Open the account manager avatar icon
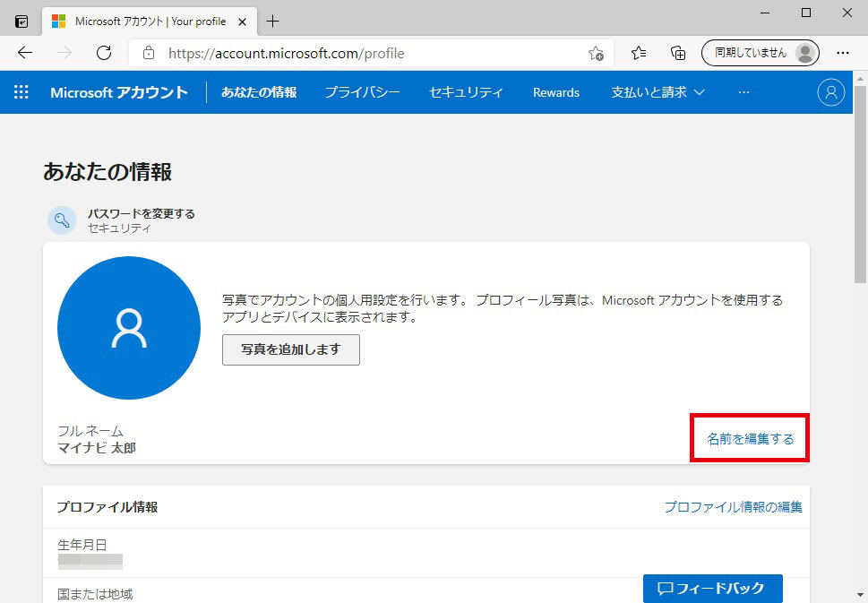868x603 pixels. (x=831, y=92)
